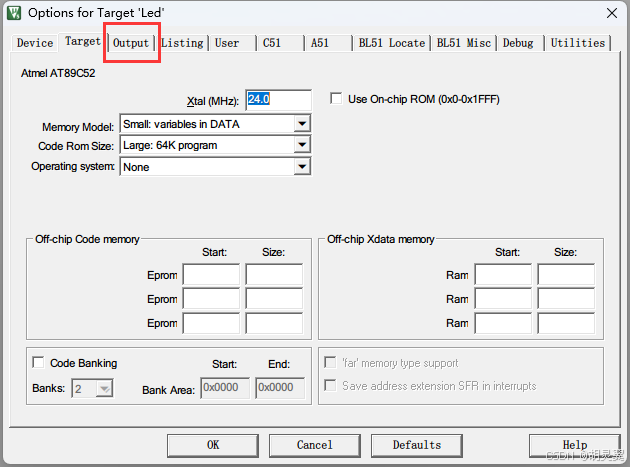Expand the Operating system dropdown

pyautogui.click(x=302, y=166)
